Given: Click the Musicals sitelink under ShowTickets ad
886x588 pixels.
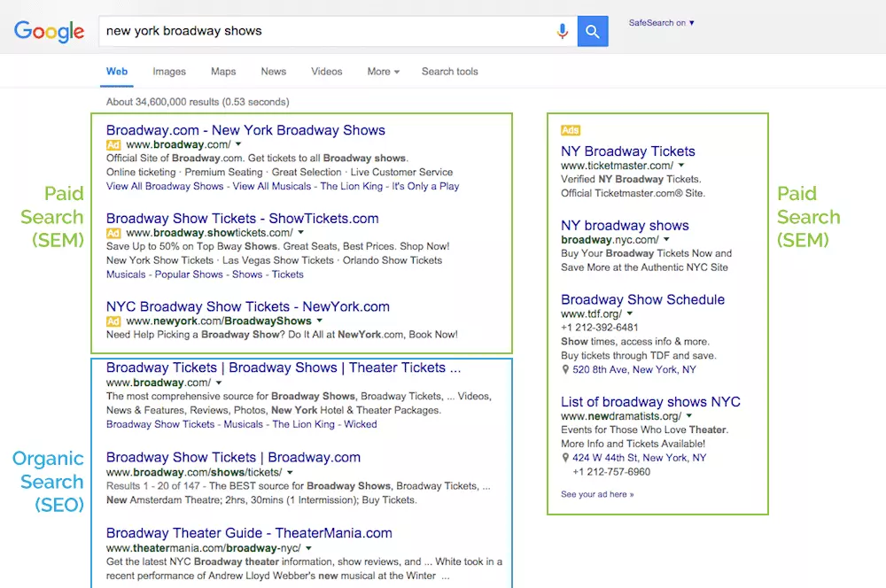Looking at the screenshot, I should coord(126,275).
